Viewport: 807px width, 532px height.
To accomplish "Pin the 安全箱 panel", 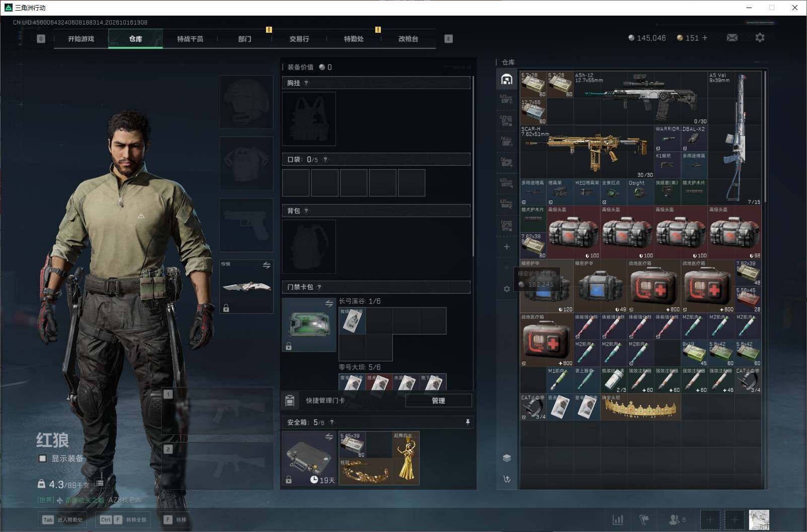I will [x=467, y=422].
